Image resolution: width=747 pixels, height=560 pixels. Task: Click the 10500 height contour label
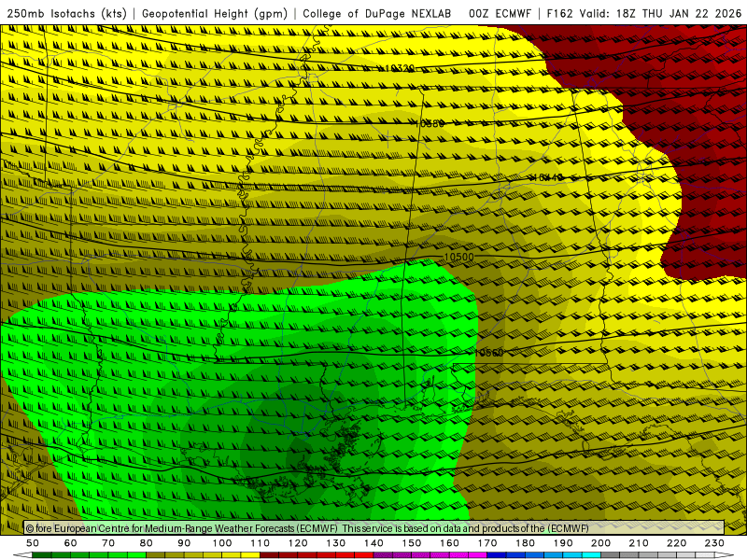[x=459, y=258]
